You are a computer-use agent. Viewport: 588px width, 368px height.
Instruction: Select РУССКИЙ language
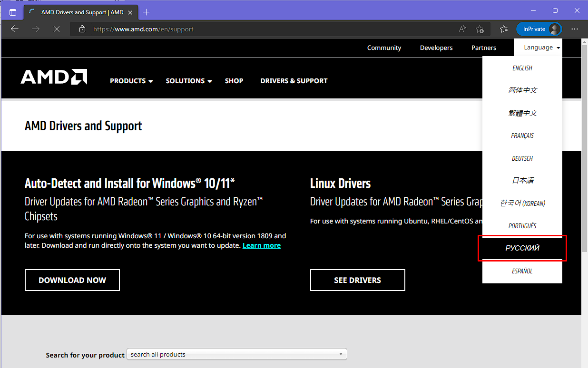point(522,248)
